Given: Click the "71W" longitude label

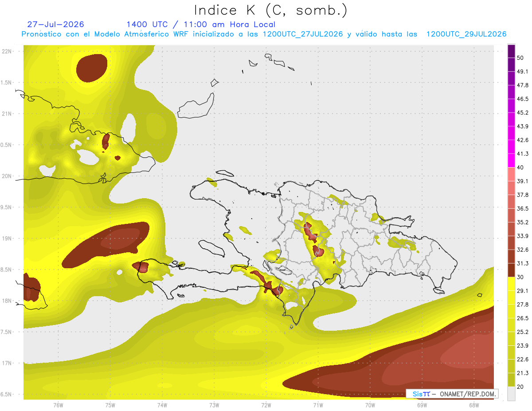Looking at the screenshot, I should pyautogui.click(x=318, y=405).
